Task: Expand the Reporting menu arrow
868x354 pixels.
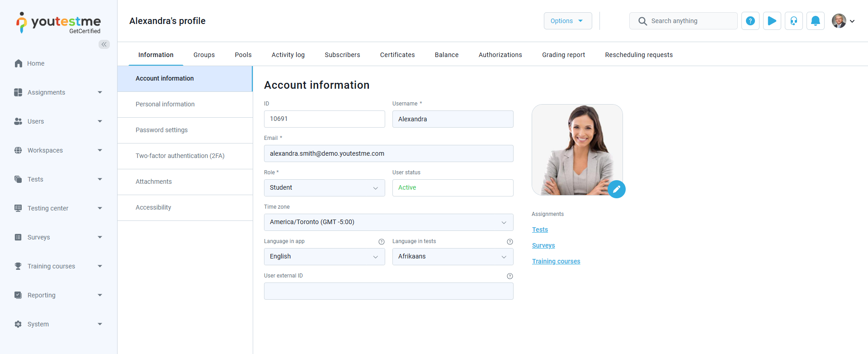Action: pos(100,295)
